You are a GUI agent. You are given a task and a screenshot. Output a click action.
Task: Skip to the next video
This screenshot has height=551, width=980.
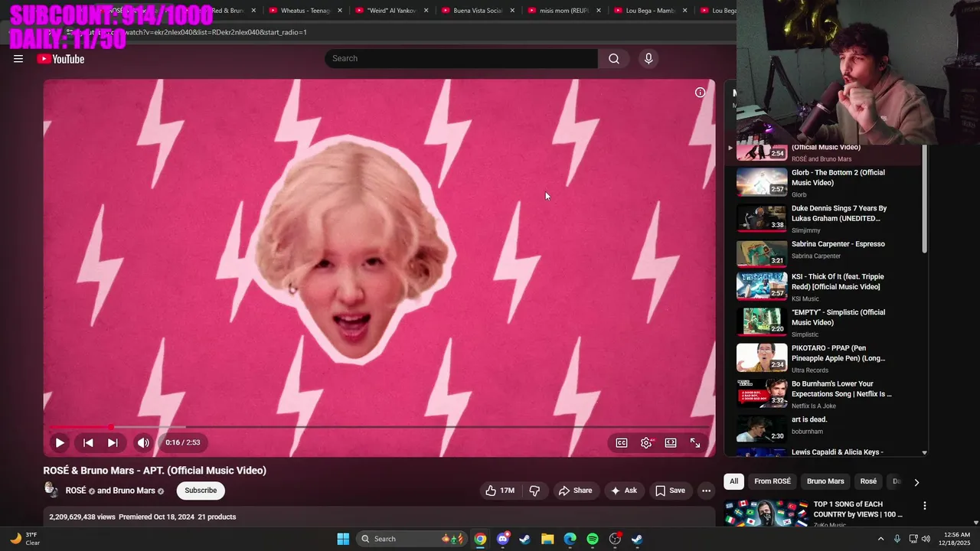[x=113, y=442]
